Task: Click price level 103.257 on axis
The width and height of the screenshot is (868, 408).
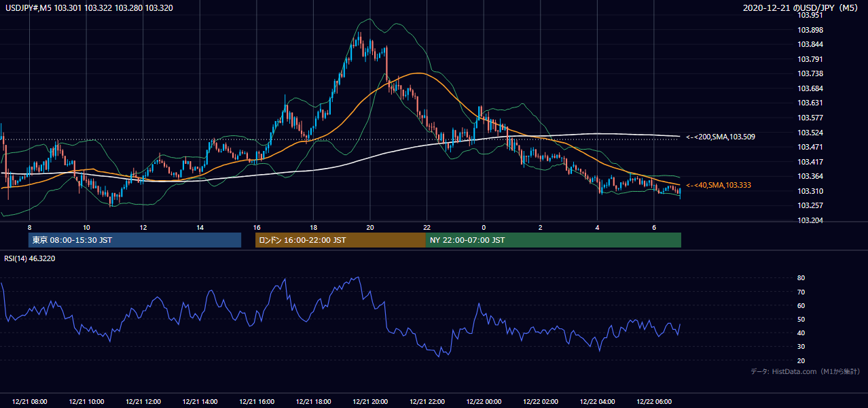Action: point(810,205)
